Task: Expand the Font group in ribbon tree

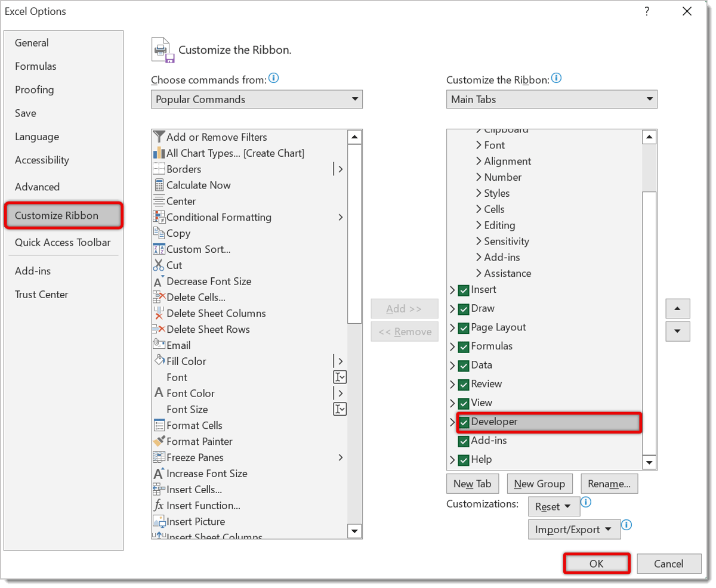Action: coord(479,146)
